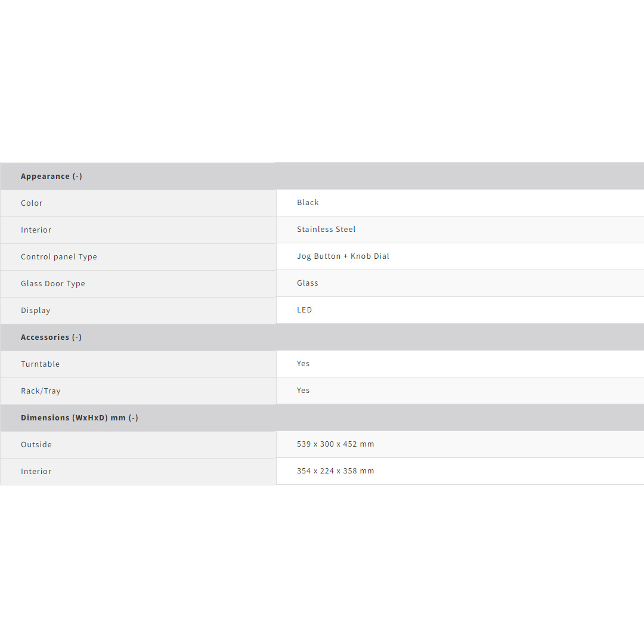Collapse the Appearance (-) section header
644x644 pixels.
51,177
